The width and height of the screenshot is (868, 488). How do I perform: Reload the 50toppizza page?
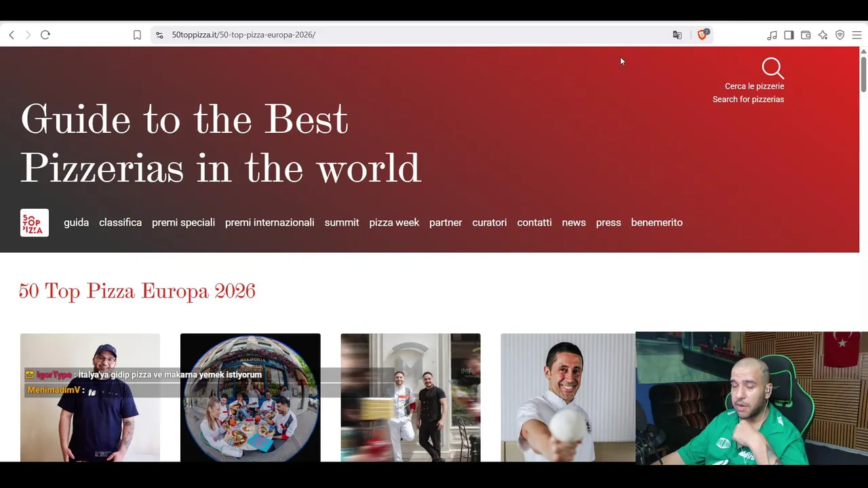[x=45, y=35]
